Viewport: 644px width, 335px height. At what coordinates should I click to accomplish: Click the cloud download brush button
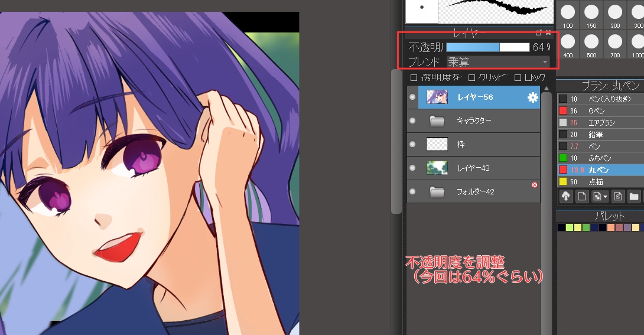click(x=566, y=196)
